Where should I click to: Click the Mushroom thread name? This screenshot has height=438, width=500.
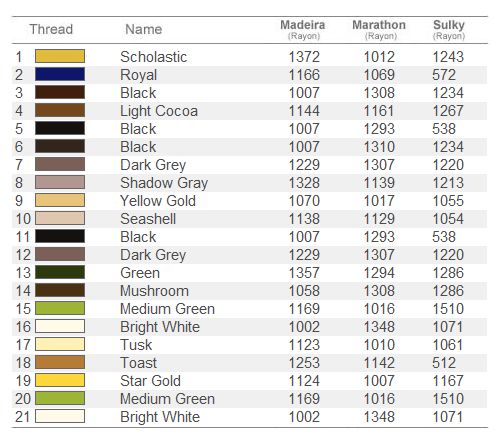pos(154,291)
